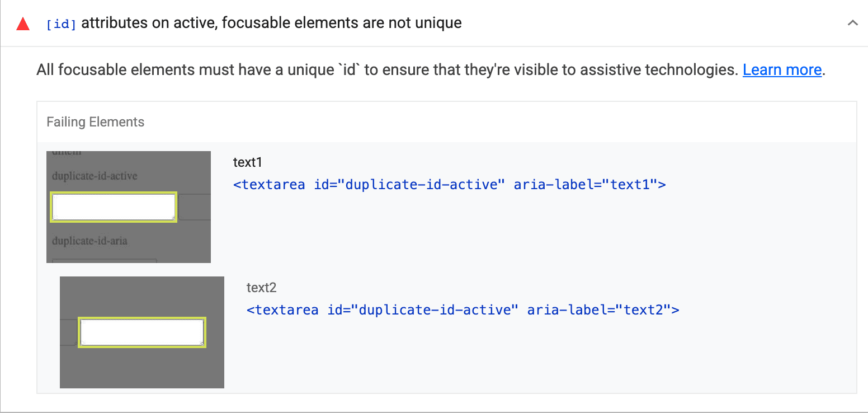Click the first failing element screenshot thumbnail
This screenshot has width=868, height=413.
[128, 206]
